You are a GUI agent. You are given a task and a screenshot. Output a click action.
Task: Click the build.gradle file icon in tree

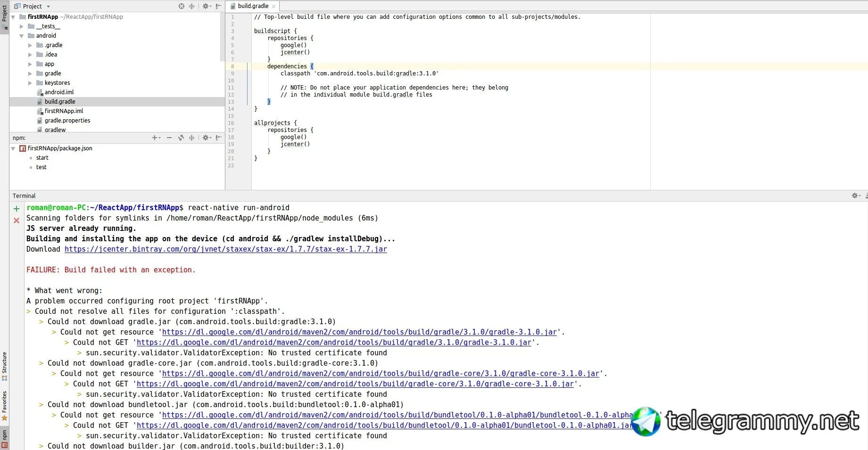(40, 102)
